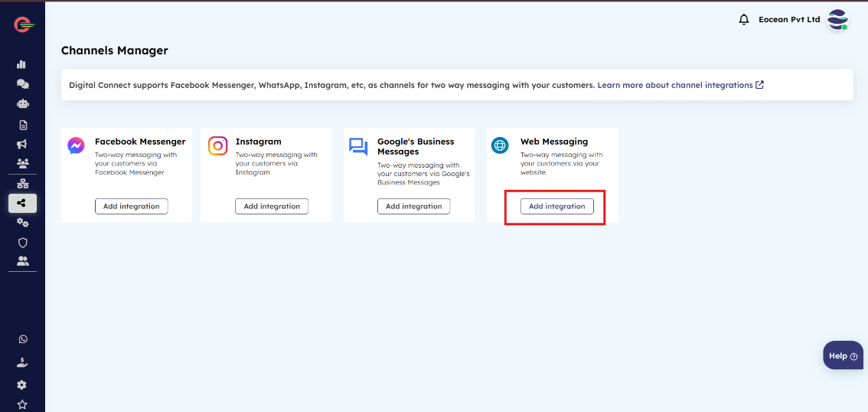Open the hierarchy network sidebar icon

click(22, 183)
